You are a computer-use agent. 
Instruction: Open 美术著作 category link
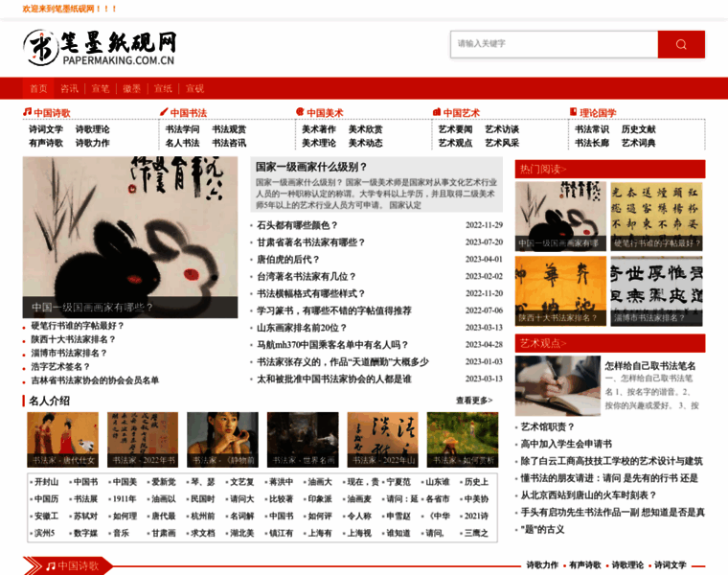point(319,129)
